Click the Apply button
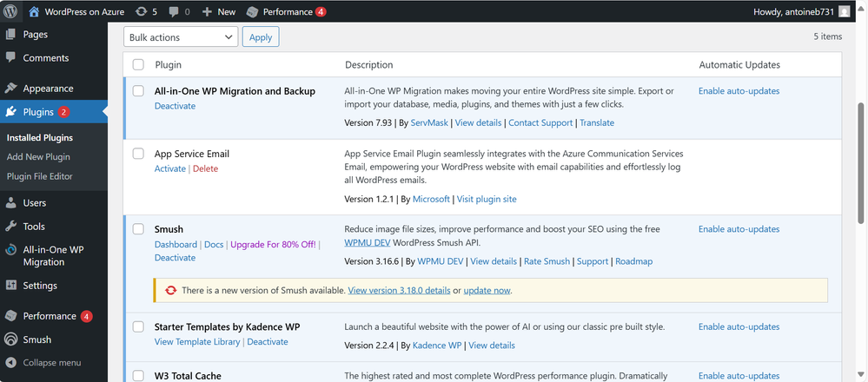Screen dimensions: 868x382 [x=261, y=37]
